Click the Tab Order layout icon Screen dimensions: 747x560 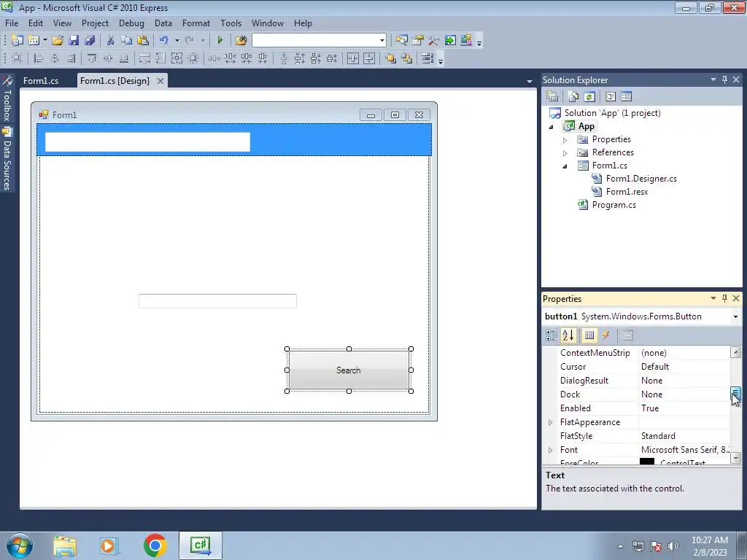point(427,58)
